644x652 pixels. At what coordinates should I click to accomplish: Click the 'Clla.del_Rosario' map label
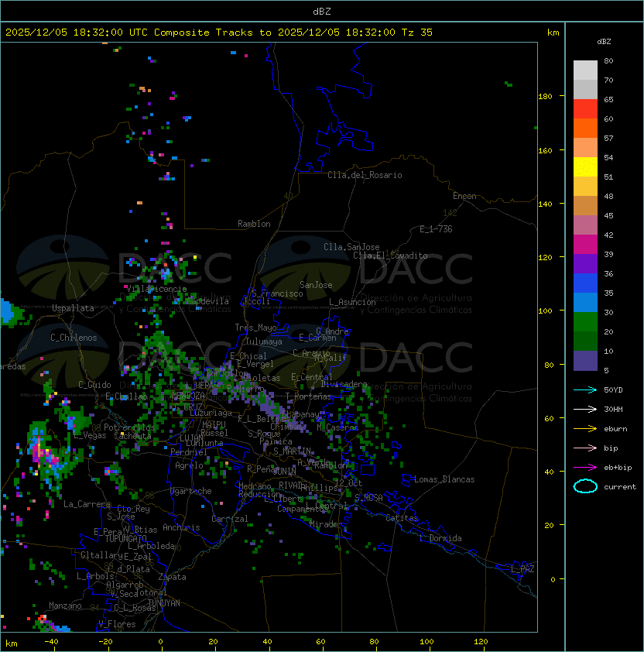click(365, 175)
